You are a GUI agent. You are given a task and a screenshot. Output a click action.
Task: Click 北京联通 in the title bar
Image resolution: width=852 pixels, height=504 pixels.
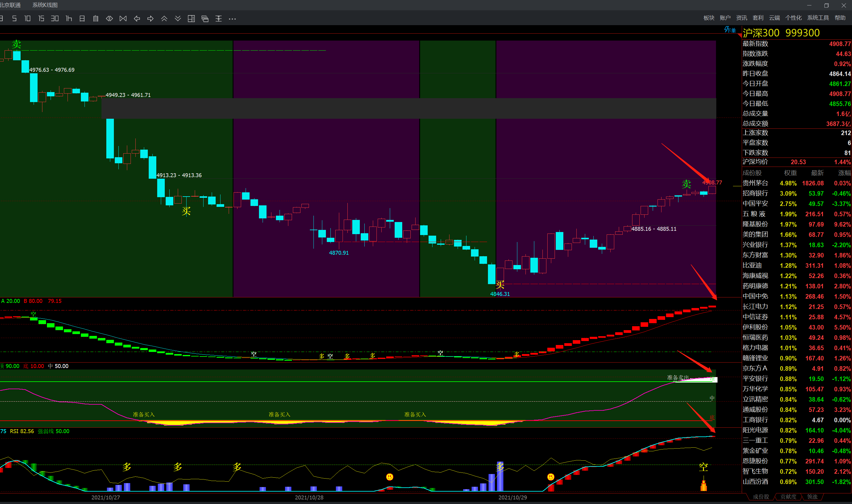point(10,5)
